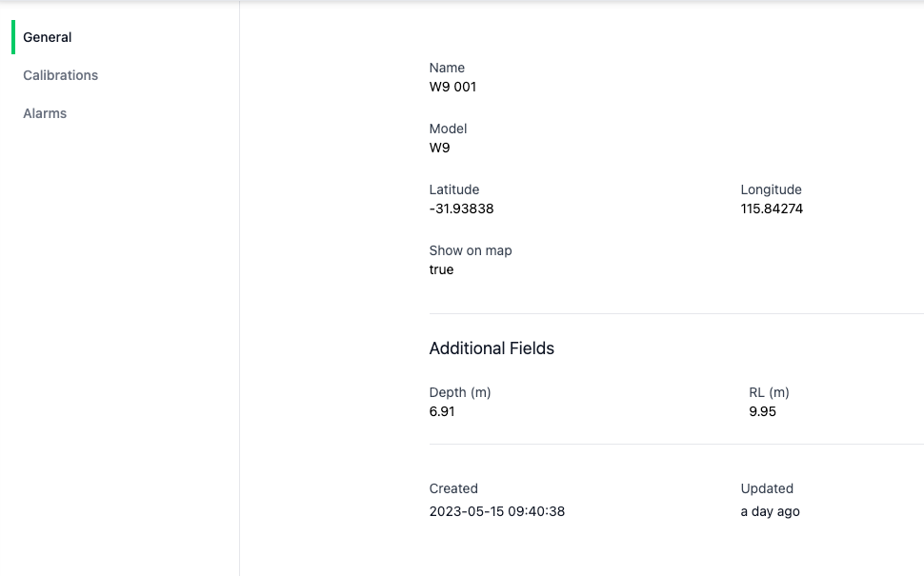Open the Calibrations section
This screenshot has width=924, height=576.
(60, 75)
